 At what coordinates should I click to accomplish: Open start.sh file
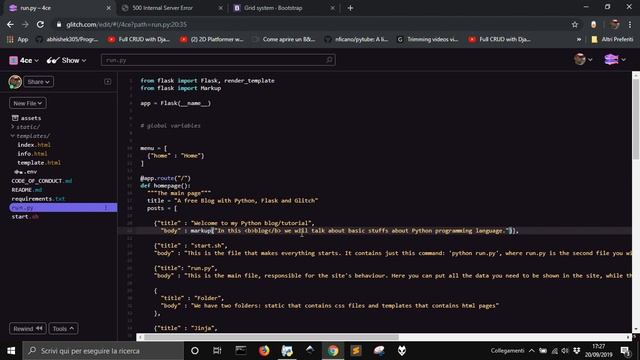coord(25,217)
